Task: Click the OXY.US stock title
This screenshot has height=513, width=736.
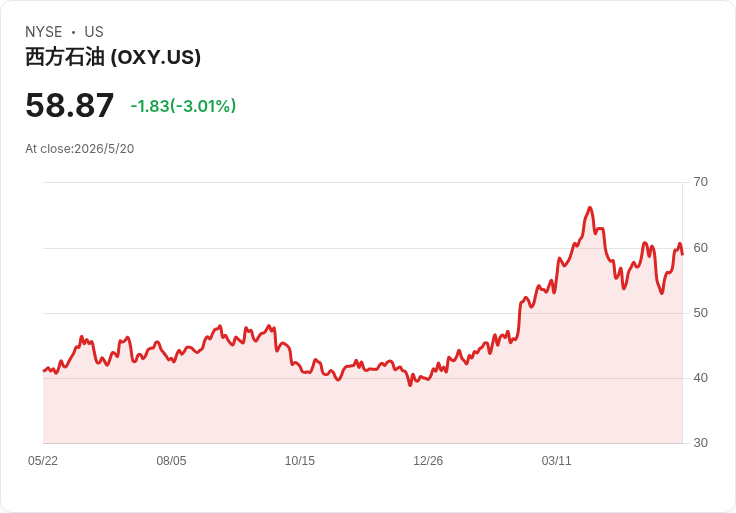Action: [113, 57]
